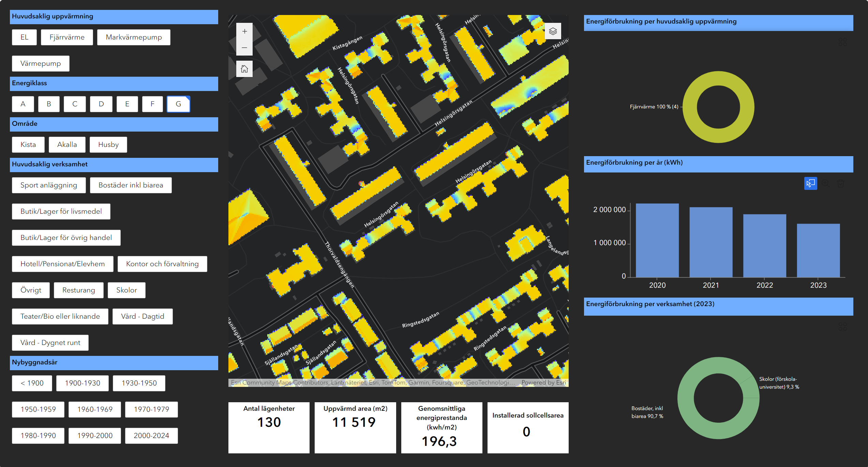Deselect the active energy class G

178,104
